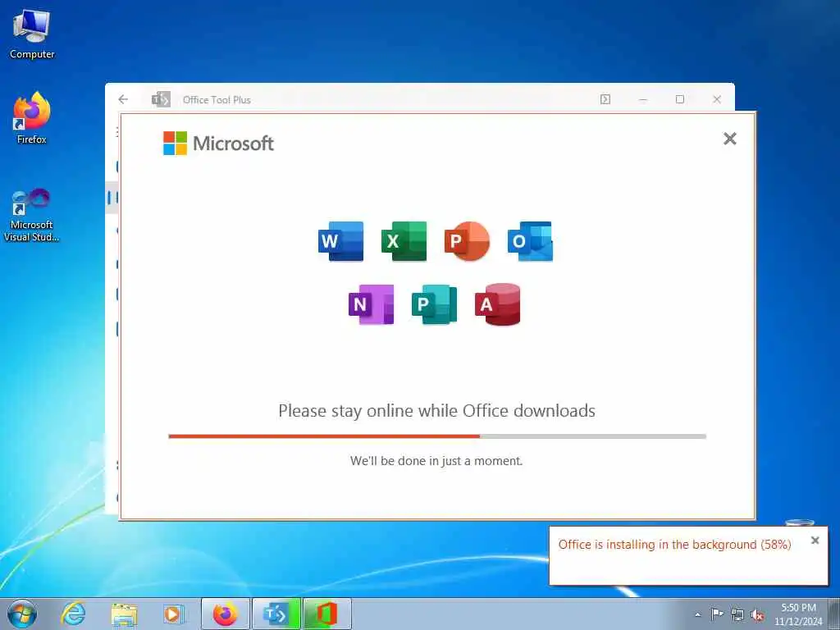
Task: Click the Office download progress bar
Action: click(437, 436)
